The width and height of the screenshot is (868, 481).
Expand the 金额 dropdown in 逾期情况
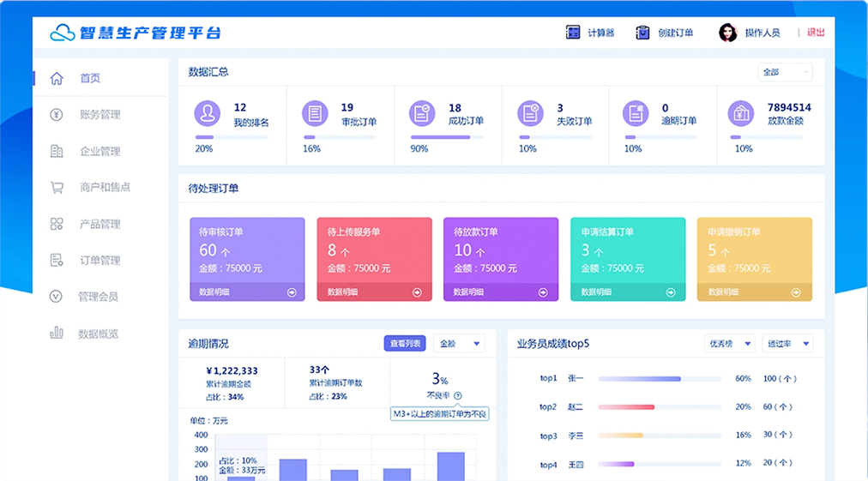click(x=459, y=344)
